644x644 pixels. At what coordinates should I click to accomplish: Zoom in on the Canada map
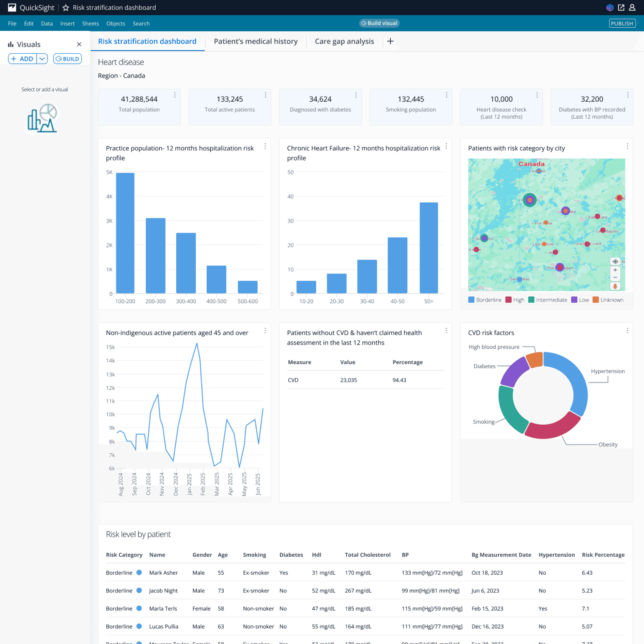pyautogui.click(x=615, y=270)
